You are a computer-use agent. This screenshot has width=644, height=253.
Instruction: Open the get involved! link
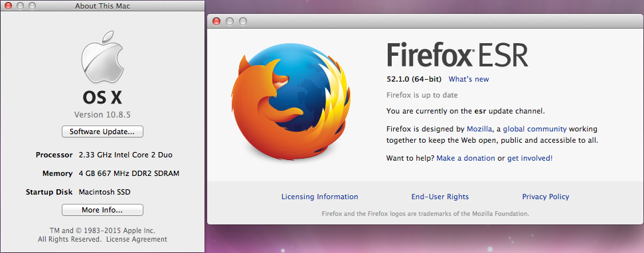(x=530, y=158)
